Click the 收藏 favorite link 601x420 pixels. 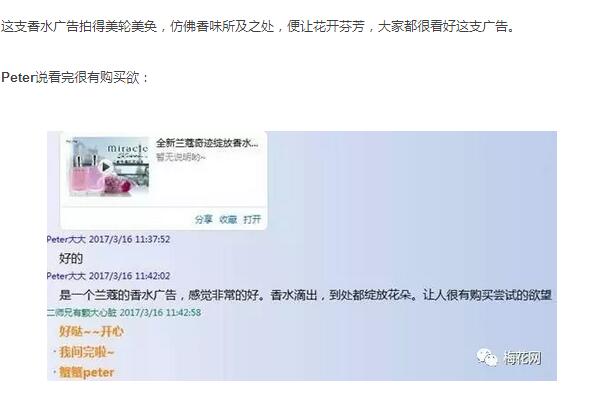228,220
